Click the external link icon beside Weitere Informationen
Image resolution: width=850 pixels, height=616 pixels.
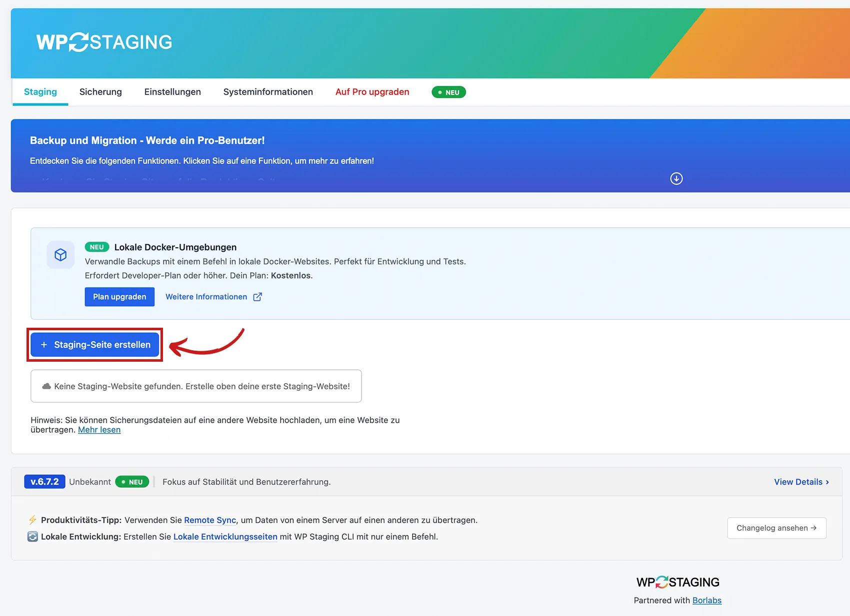pos(257,297)
